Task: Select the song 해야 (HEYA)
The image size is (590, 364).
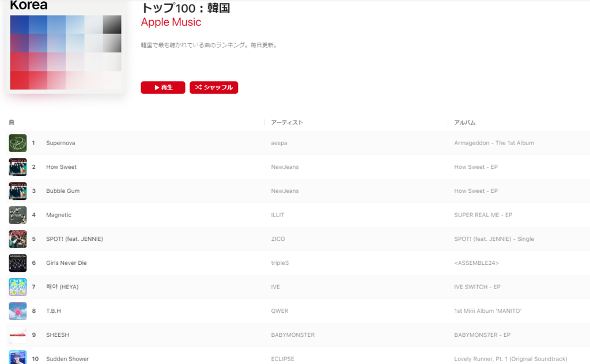Action: pos(62,287)
